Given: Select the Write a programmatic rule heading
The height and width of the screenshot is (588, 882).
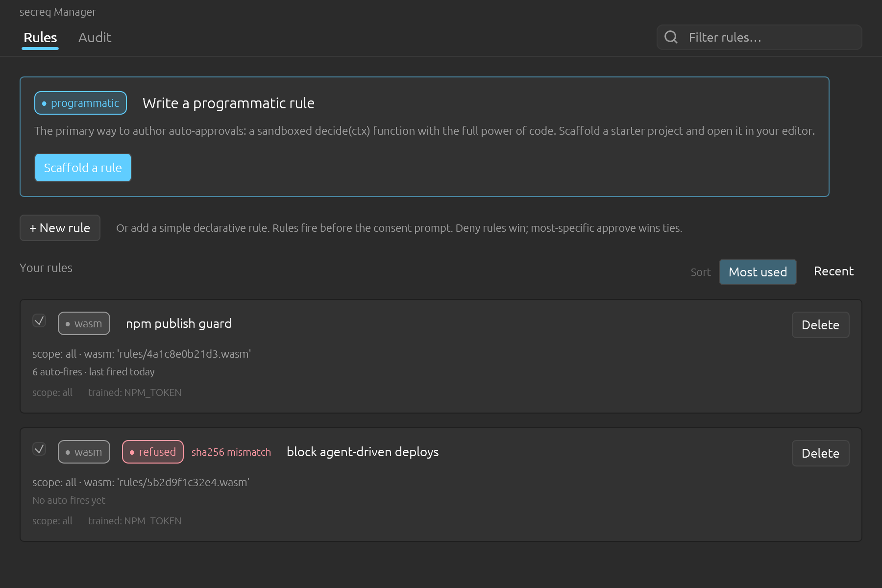Looking at the screenshot, I should 228,103.
